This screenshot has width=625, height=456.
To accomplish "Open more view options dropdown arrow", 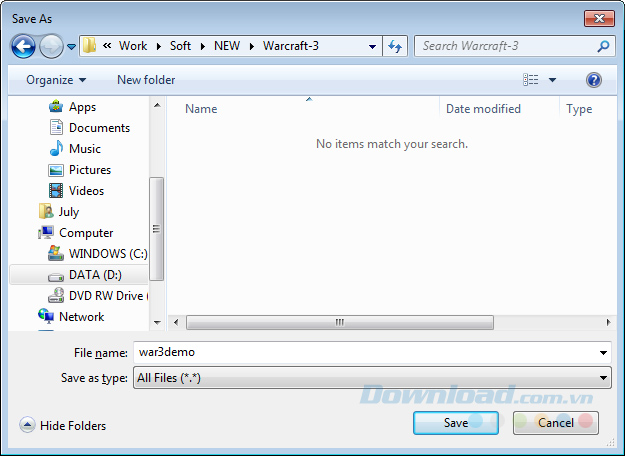I will (x=552, y=80).
